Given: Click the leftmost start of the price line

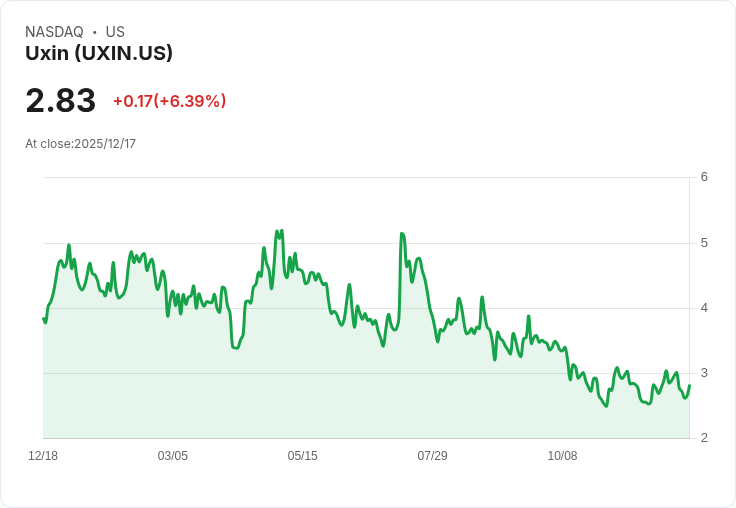Looking at the screenshot, I should coord(44,319).
